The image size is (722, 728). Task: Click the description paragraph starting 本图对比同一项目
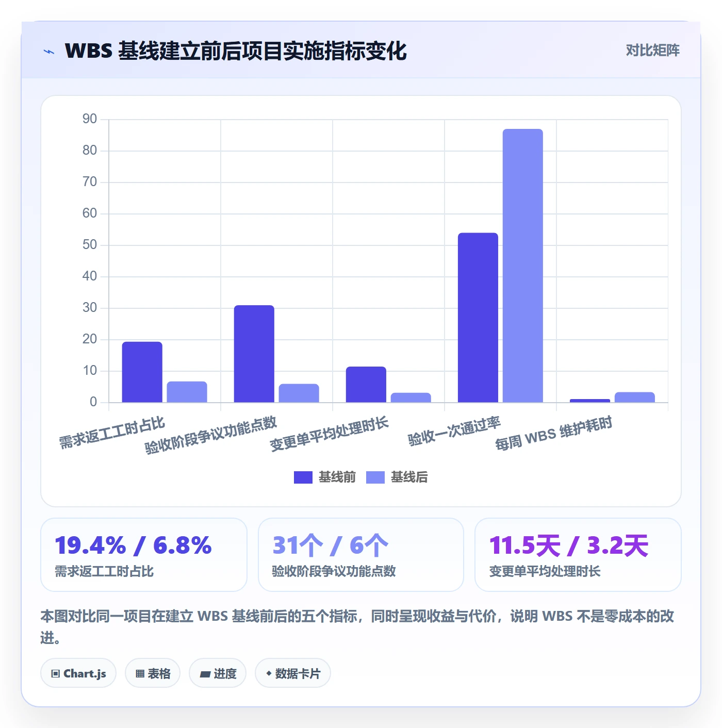coord(357,627)
